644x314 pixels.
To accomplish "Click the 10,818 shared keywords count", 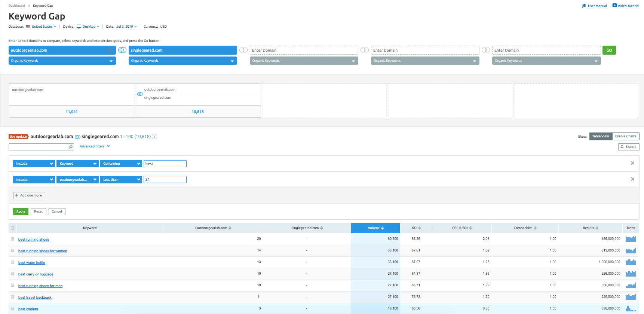I will (197, 112).
